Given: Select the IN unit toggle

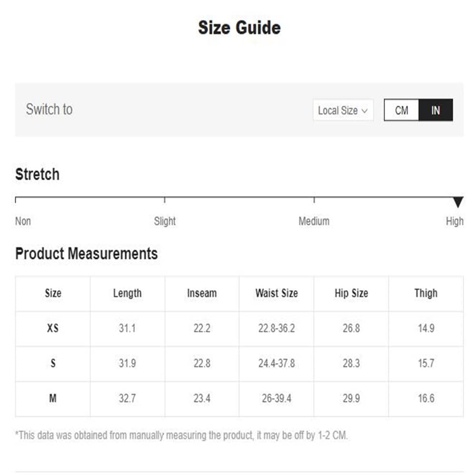Looking at the screenshot, I should 436,110.
